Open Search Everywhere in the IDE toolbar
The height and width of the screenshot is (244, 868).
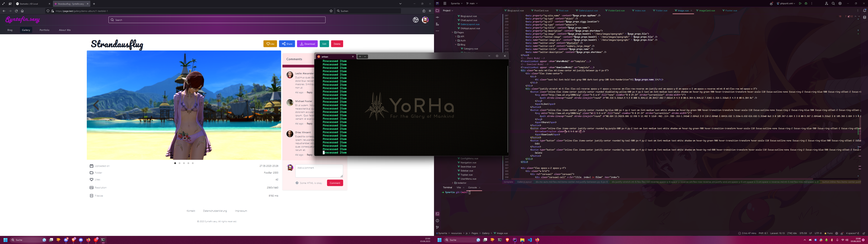[833, 4]
